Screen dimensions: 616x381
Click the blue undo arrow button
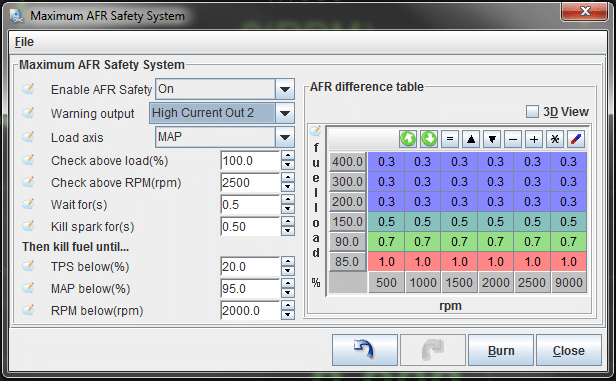(365, 350)
